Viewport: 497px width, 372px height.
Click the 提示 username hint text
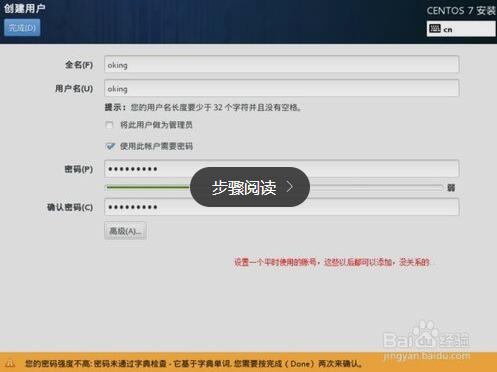(203, 107)
